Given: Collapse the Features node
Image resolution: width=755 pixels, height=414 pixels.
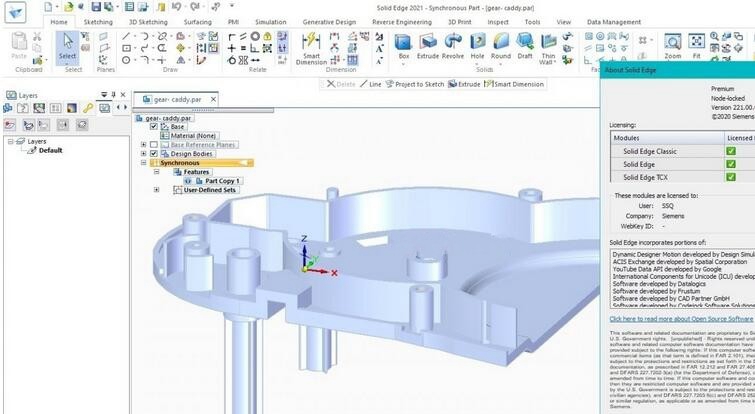Looking at the screenshot, I should 156,172.
